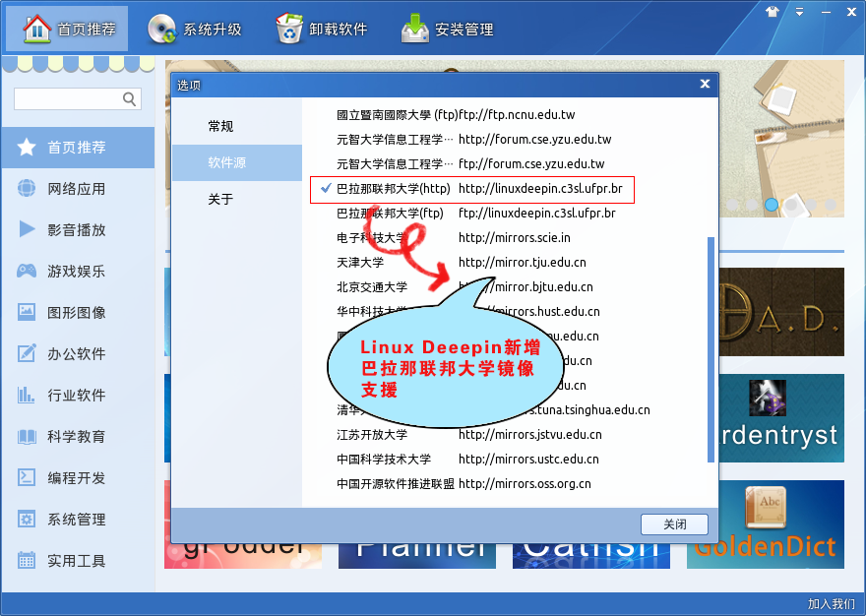
Task: Click the search magnifier icon in sidebar
Action: point(129,98)
